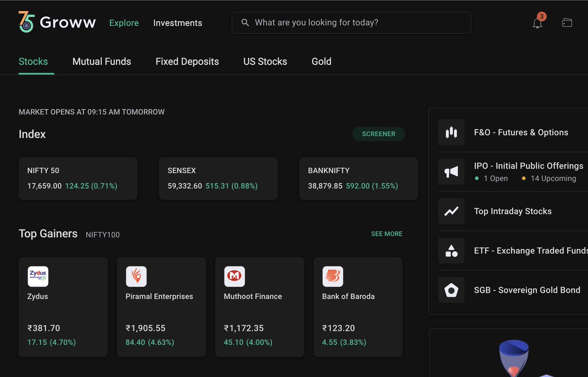Image resolution: width=588 pixels, height=377 pixels.
Task: Click the Bank of Baroda stock name
Action: click(348, 297)
